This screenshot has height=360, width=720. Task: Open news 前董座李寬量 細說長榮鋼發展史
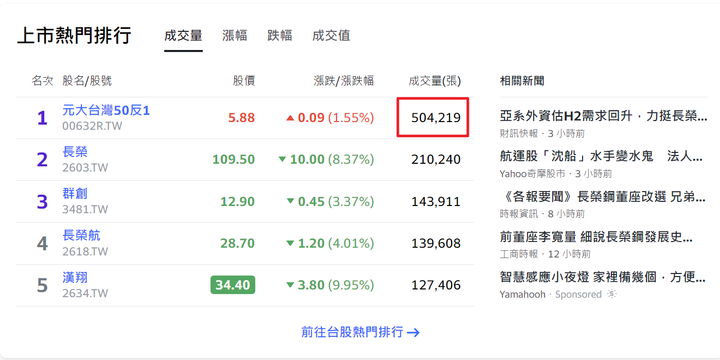click(x=596, y=237)
